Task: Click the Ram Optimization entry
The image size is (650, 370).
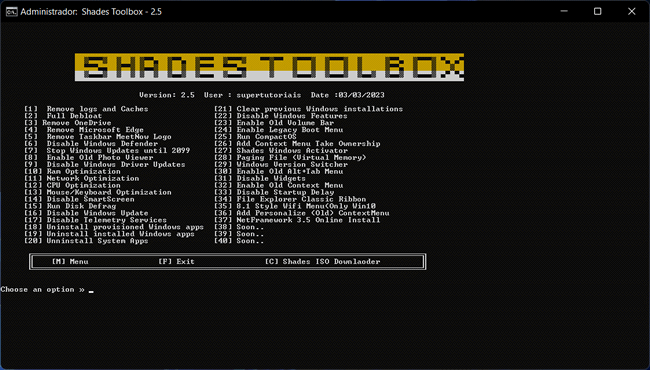Action: point(72,172)
